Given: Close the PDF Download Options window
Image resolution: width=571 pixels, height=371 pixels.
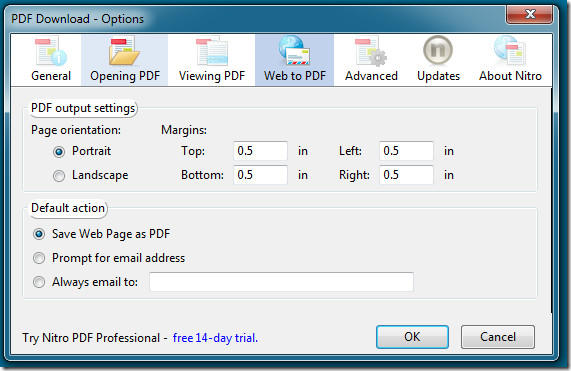Looking at the screenshot, I should 530,15.
